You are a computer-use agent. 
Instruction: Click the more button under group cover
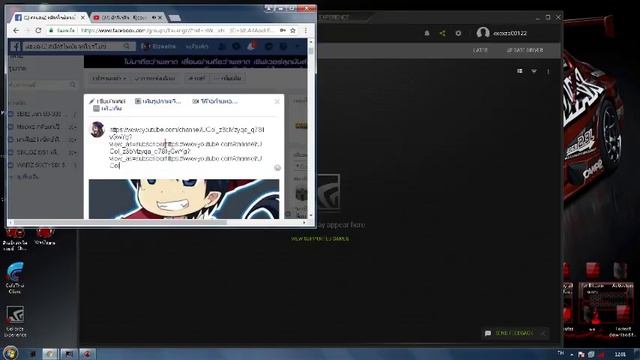[229, 78]
